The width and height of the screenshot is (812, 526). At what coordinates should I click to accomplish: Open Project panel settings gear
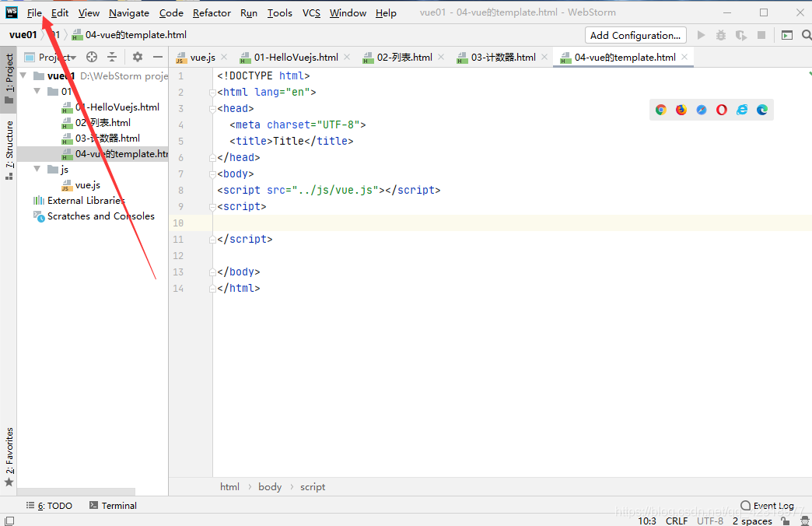coord(137,57)
